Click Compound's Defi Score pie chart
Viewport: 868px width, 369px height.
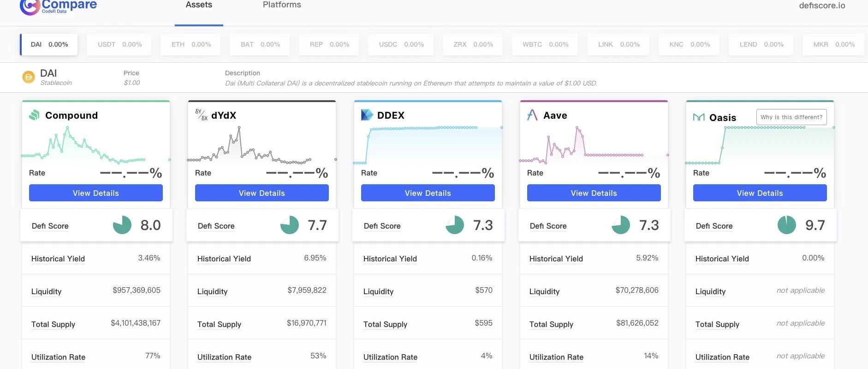pos(122,225)
